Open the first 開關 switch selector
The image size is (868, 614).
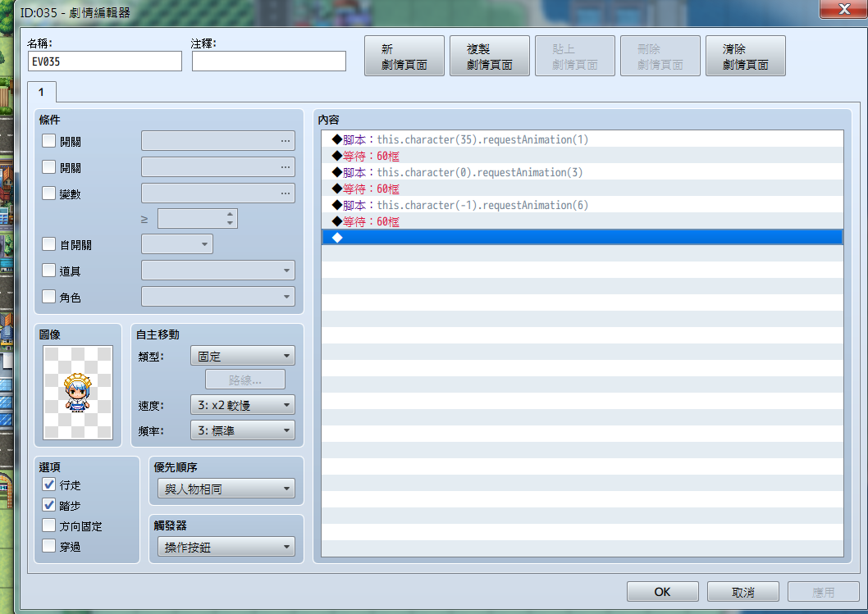point(218,140)
